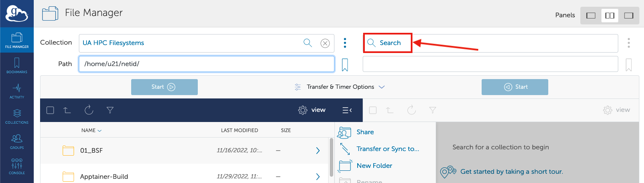Toggle select-all checkbox in right panel
The height and width of the screenshot is (183, 644).
(x=373, y=110)
